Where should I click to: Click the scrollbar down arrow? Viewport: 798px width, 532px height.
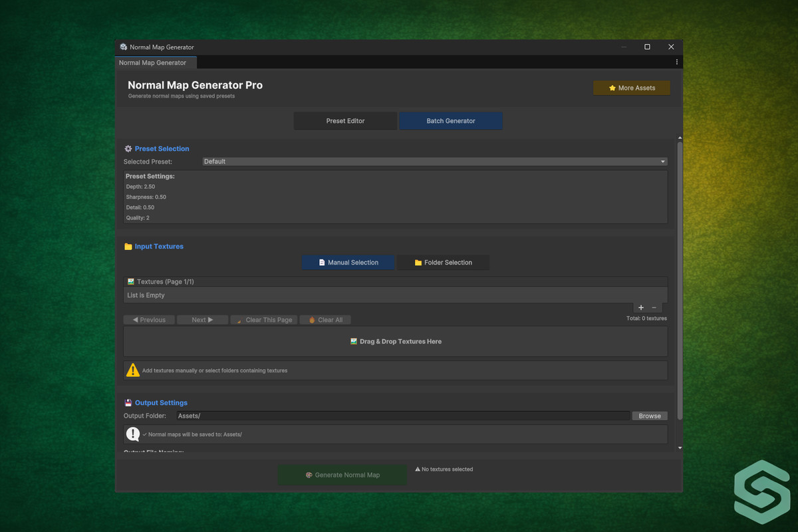(679, 448)
